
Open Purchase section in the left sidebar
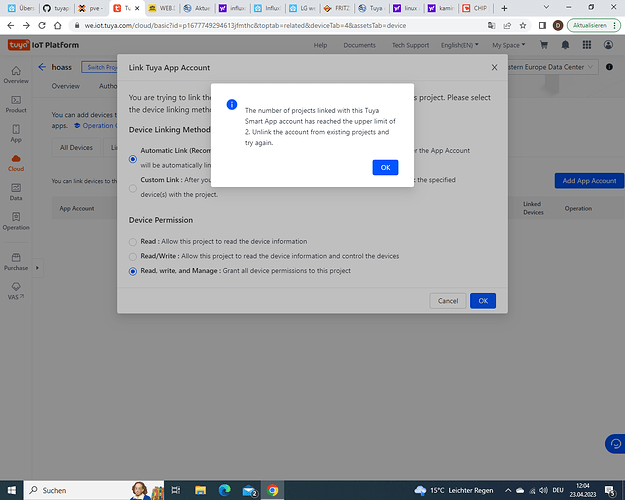(16, 262)
